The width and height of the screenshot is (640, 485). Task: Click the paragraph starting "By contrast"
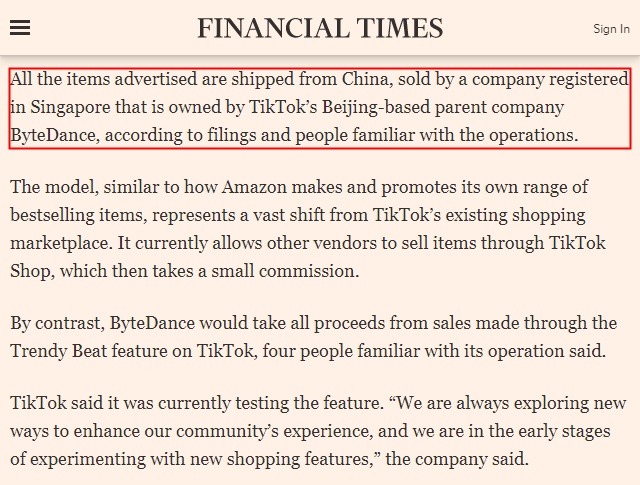coord(313,337)
